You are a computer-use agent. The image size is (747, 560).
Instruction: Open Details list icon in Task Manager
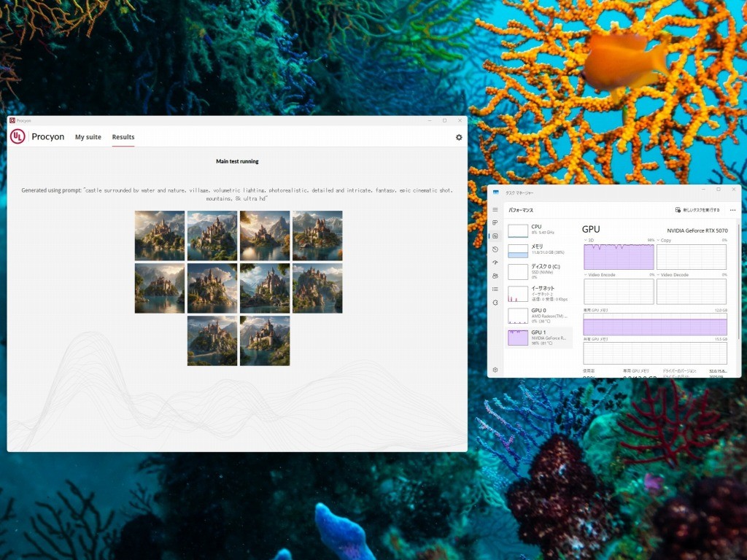pyautogui.click(x=495, y=289)
